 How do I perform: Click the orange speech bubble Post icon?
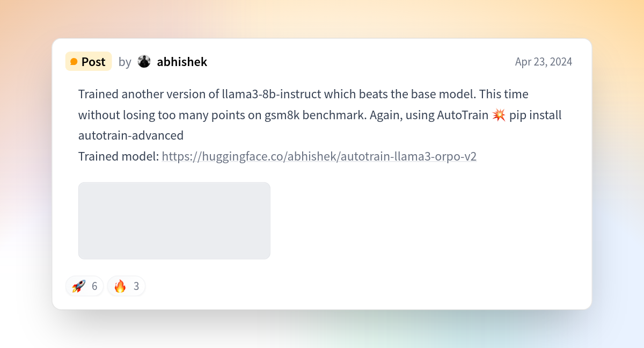(74, 62)
